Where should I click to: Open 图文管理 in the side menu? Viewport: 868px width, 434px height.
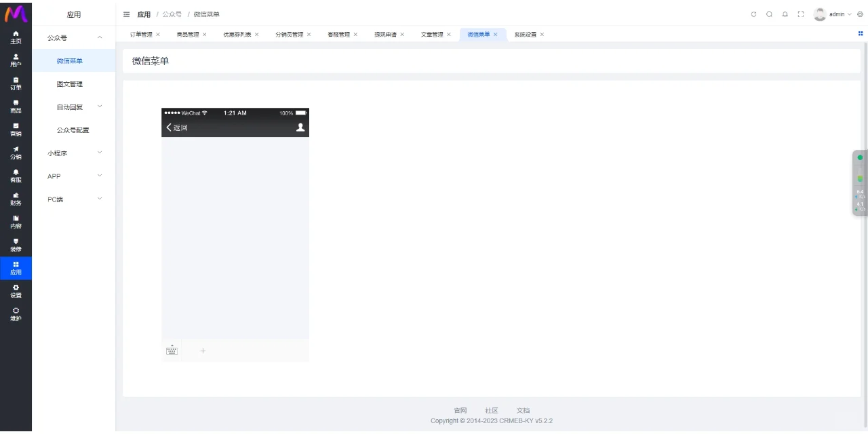(69, 84)
